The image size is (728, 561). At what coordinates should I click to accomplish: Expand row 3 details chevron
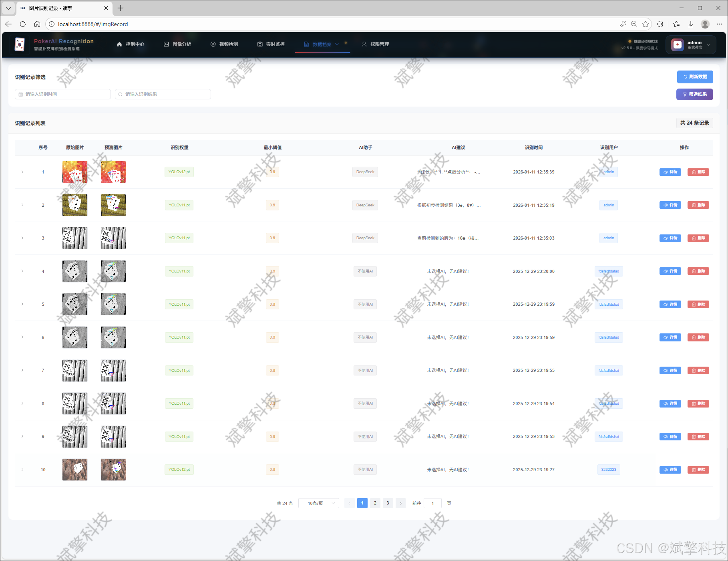[22, 238]
